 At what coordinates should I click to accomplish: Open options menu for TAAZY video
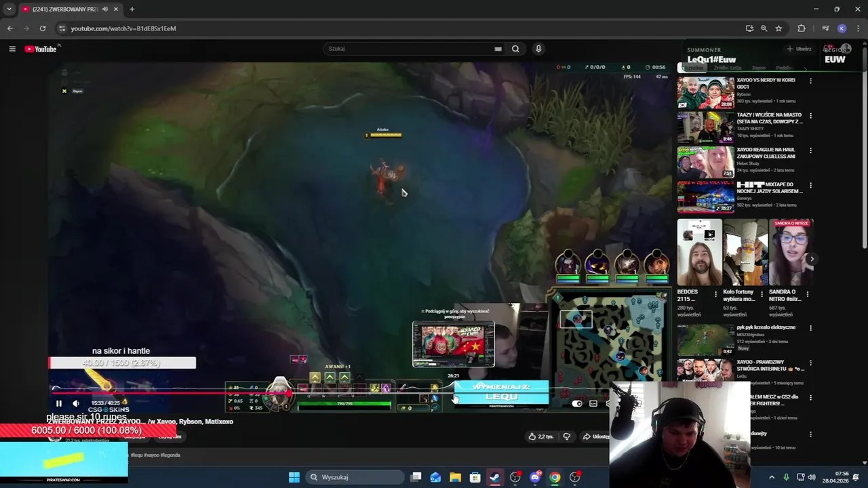pos(810,115)
